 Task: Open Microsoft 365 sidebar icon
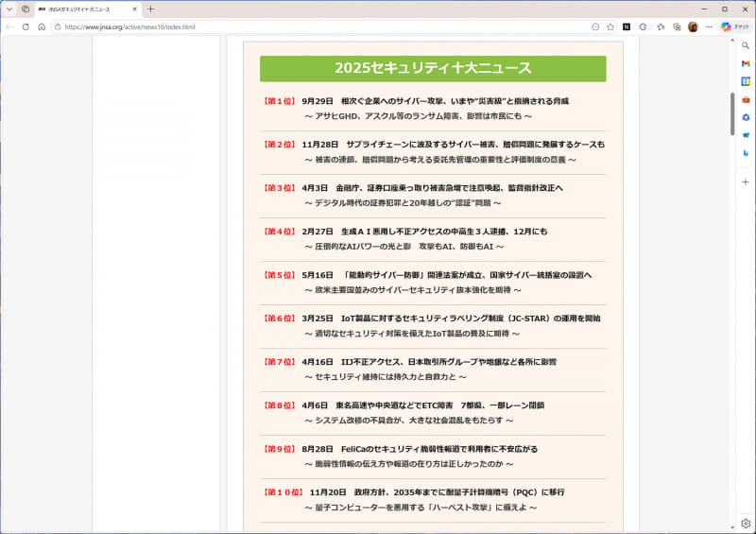746,118
